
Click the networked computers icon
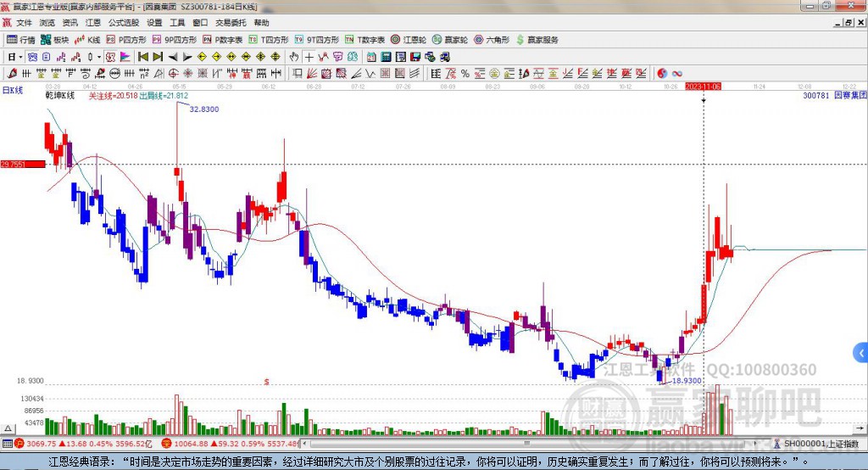[446, 57]
